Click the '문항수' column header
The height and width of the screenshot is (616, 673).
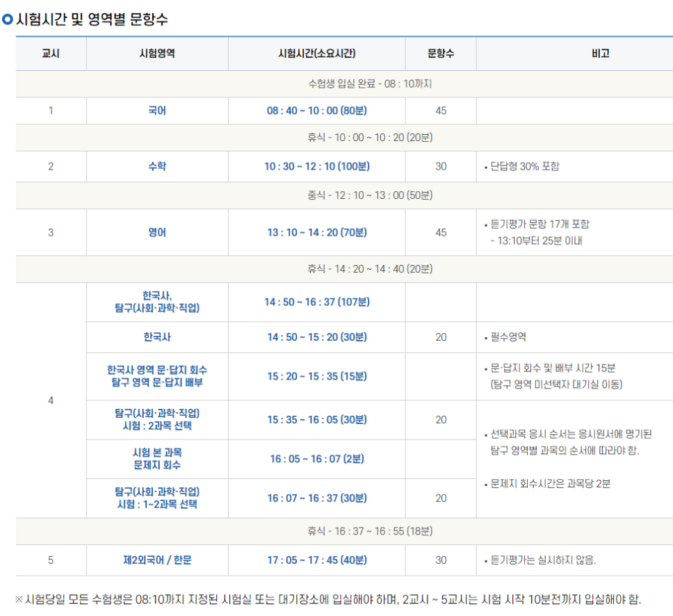click(x=441, y=54)
